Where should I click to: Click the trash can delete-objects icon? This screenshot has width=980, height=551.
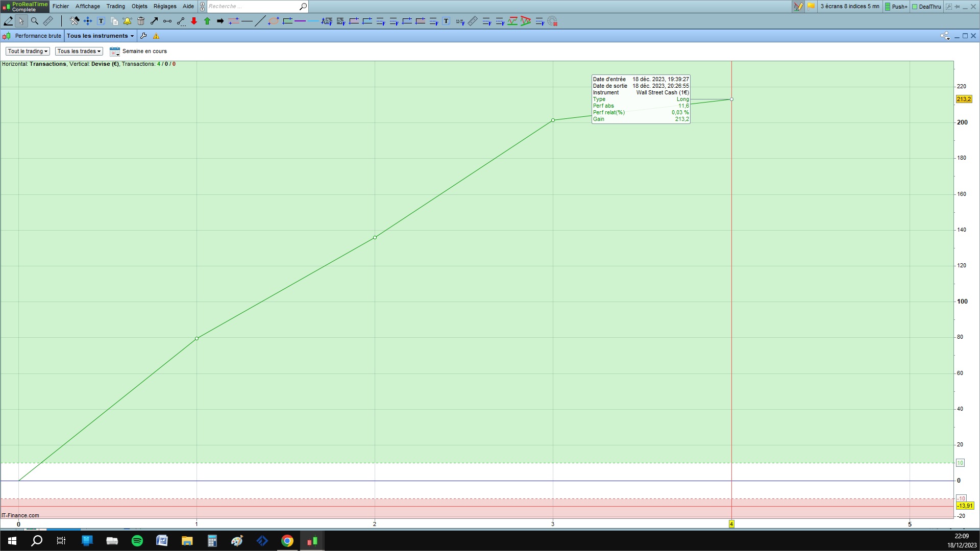pos(141,21)
